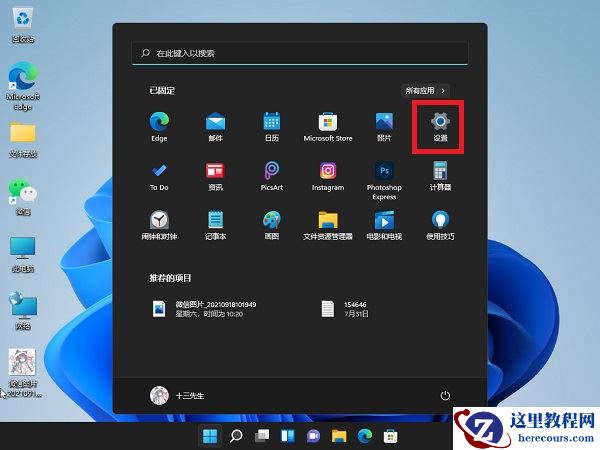Open Instagram in pinned apps
This screenshot has height=450, width=600.
coord(328,176)
